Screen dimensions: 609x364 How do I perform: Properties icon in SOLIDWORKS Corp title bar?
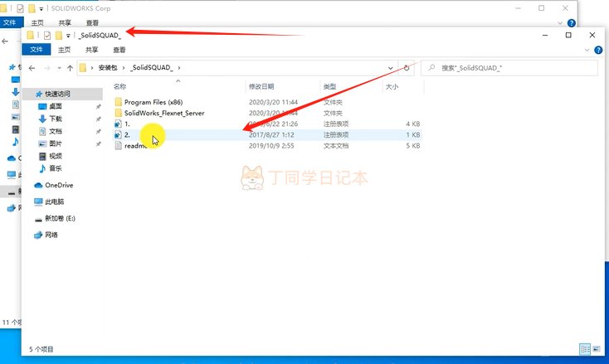[x=20, y=8]
